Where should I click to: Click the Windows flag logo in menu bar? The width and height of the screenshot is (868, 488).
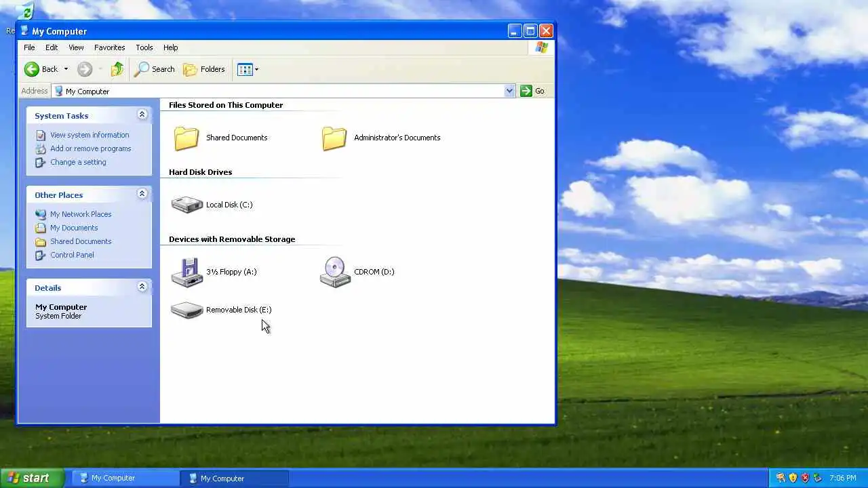tap(541, 47)
